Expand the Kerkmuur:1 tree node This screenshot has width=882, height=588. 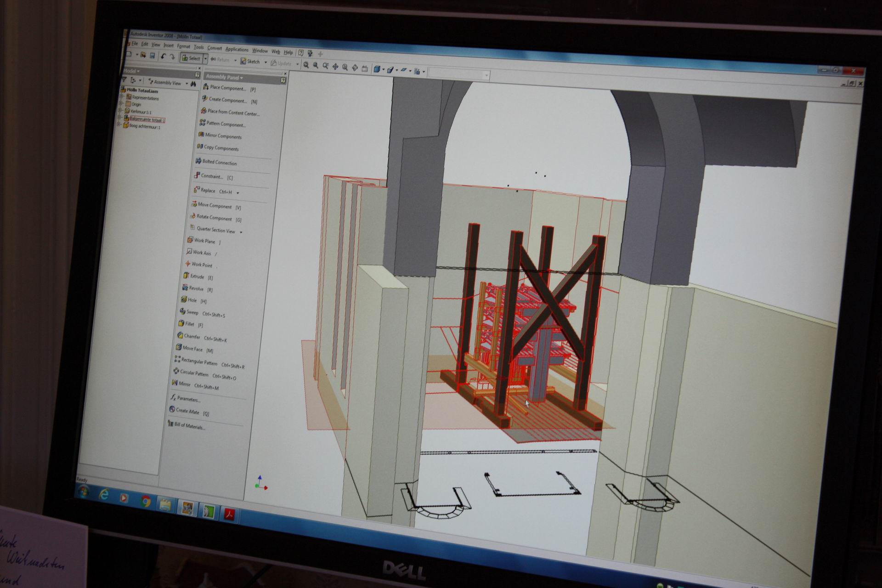120,111
